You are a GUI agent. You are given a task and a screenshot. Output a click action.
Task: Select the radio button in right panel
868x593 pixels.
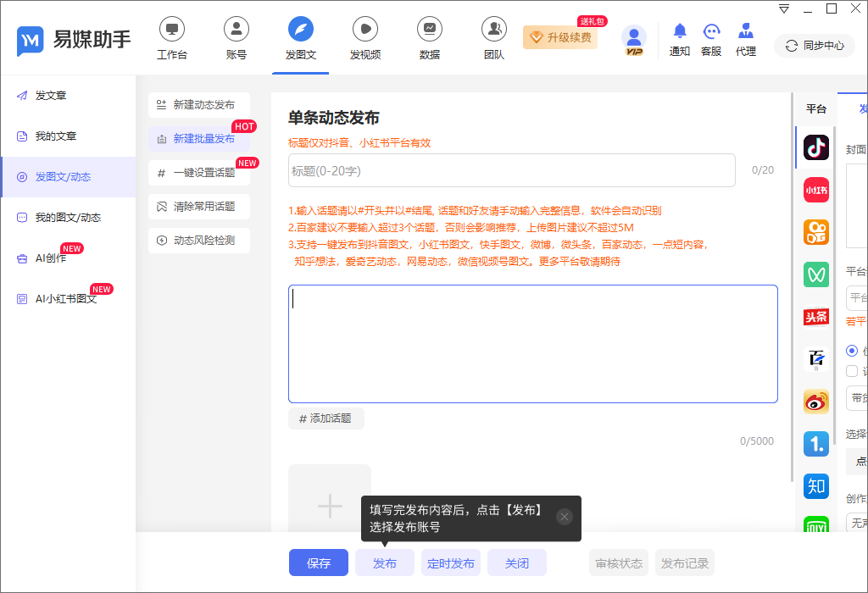852,351
